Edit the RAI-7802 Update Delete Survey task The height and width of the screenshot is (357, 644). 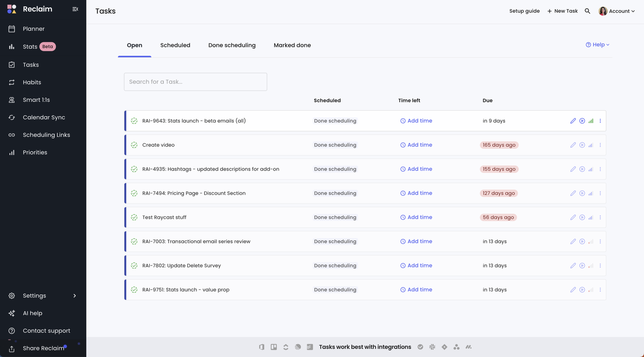pyautogui.click(x=573, y=266)
